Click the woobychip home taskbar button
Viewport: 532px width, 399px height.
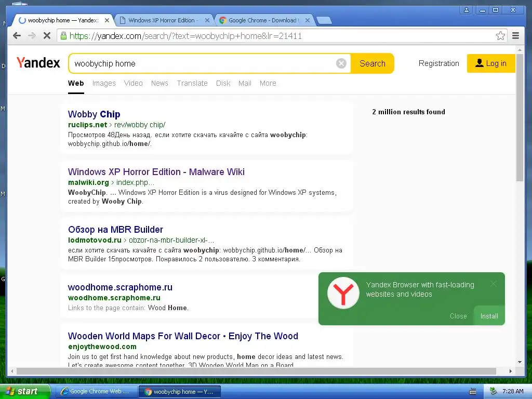pyautogui.click(x=180, y=392)
